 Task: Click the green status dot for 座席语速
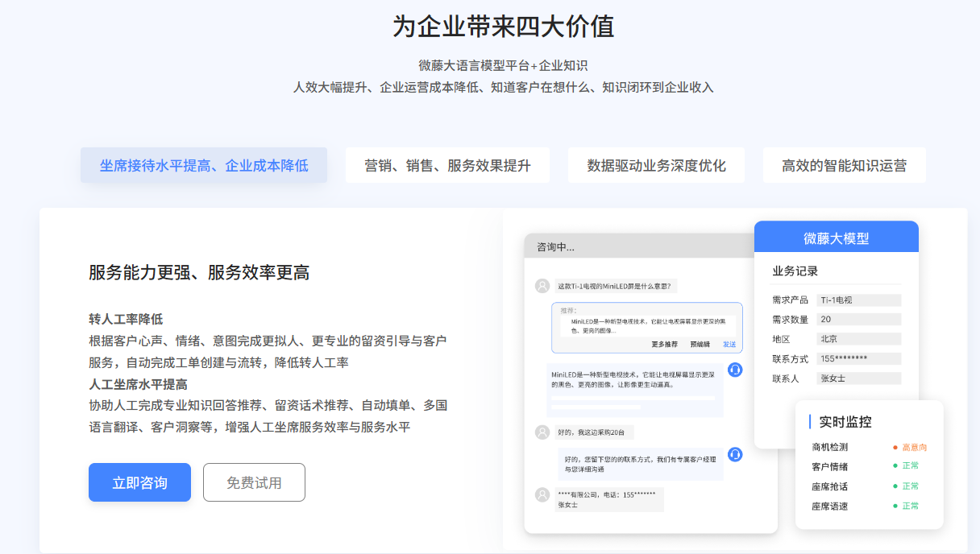895,506
